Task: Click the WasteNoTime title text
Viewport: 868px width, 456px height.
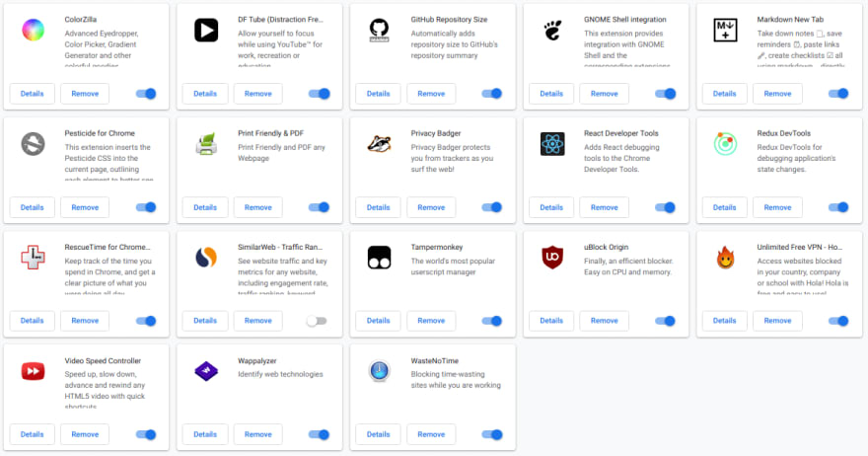Action: (435, 360)
